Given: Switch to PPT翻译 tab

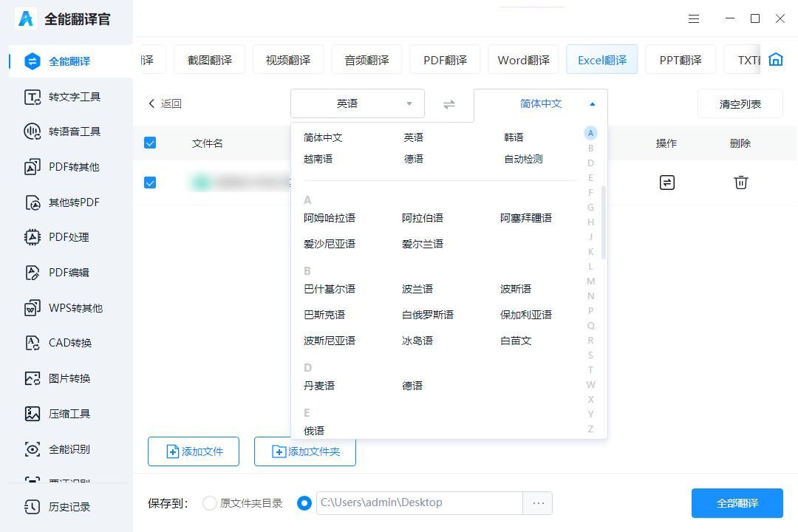Looking at the screenshot, I should coord(681,60).
